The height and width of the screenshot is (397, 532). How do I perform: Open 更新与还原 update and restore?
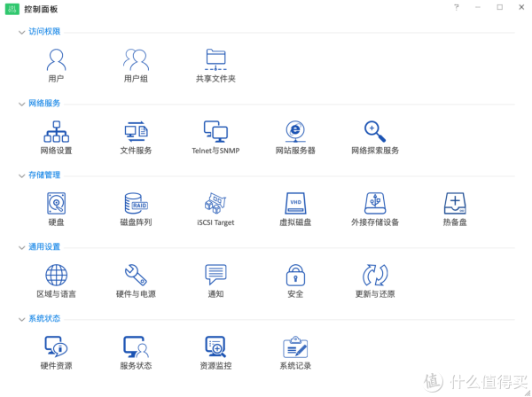coord(375,276)
